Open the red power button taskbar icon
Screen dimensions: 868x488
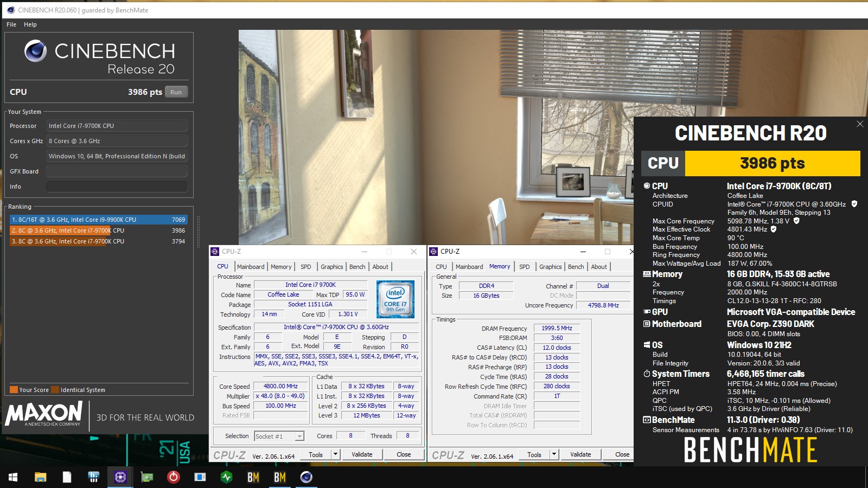(174, 477)
